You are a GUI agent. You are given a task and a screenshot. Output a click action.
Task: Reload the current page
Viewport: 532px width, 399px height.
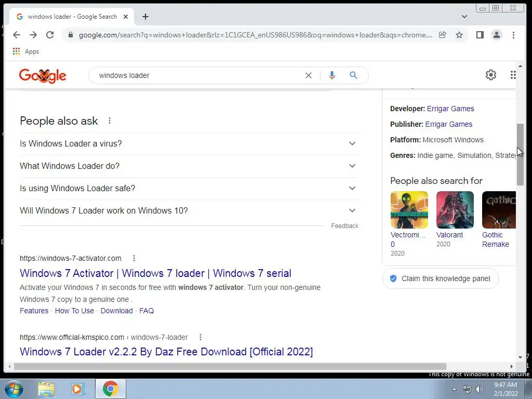[50, 35]
